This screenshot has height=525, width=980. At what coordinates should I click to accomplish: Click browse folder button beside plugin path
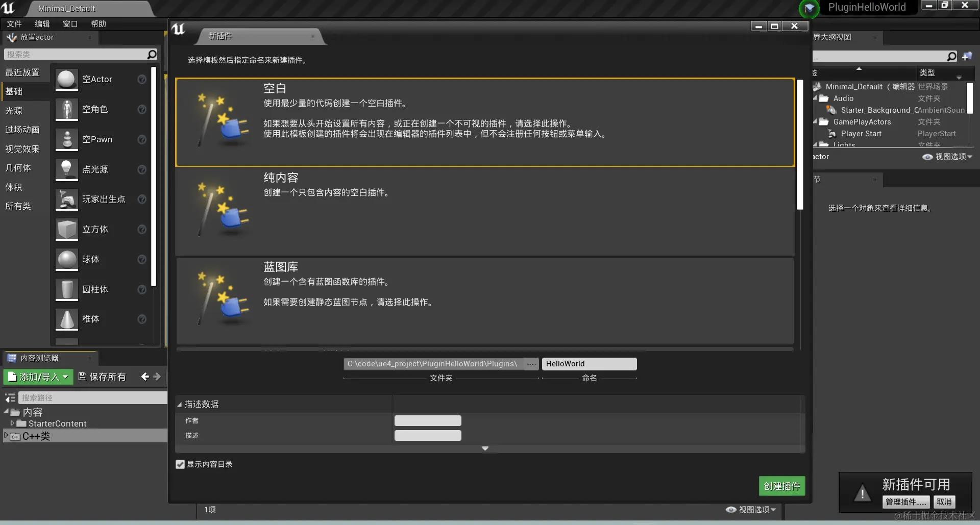pos(531,364)
